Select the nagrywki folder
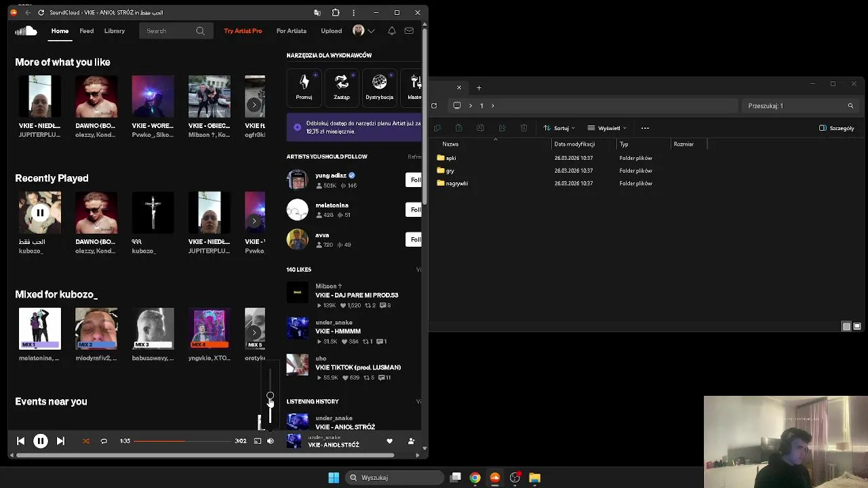Screen dimensions: 868x488 click(x=456, y=184)
